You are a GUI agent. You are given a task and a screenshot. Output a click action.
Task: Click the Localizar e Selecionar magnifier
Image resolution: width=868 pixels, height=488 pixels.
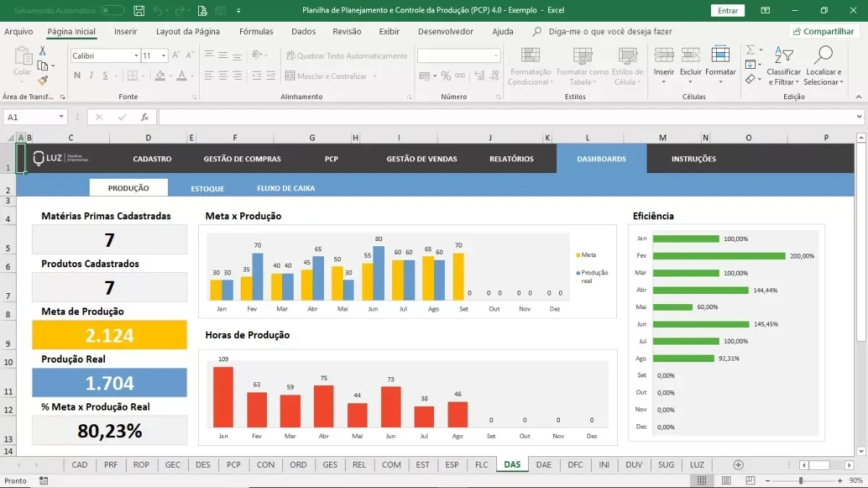823,55
